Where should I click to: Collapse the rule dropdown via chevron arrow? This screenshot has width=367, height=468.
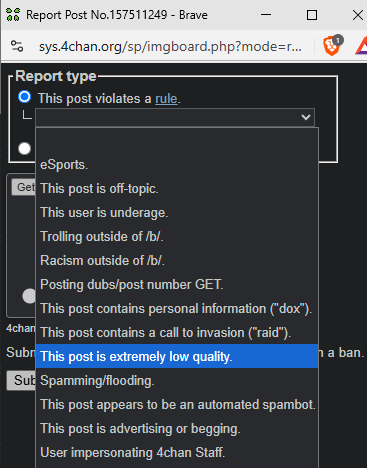306,117
